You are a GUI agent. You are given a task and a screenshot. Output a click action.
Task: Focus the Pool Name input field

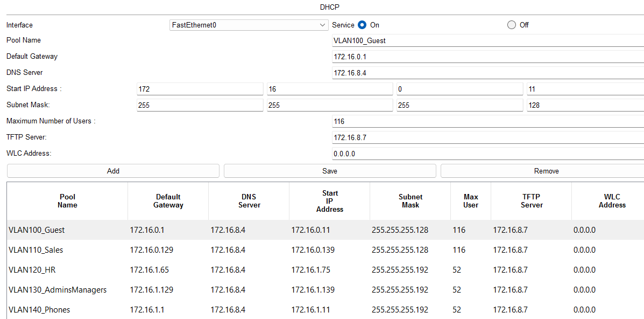coord(488,41)
